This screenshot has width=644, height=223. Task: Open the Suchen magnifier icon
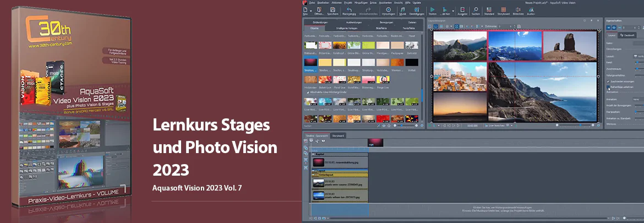pos(475,10)
